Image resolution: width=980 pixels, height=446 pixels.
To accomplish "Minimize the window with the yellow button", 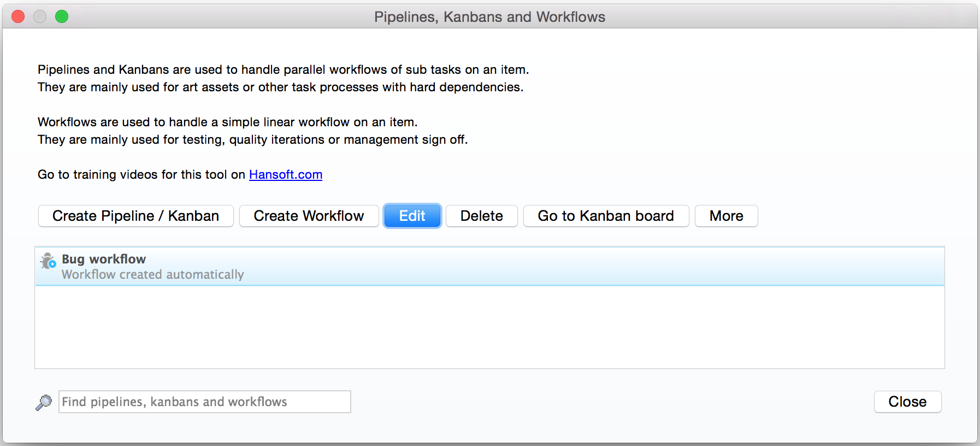I will click(x=40, y=16).
